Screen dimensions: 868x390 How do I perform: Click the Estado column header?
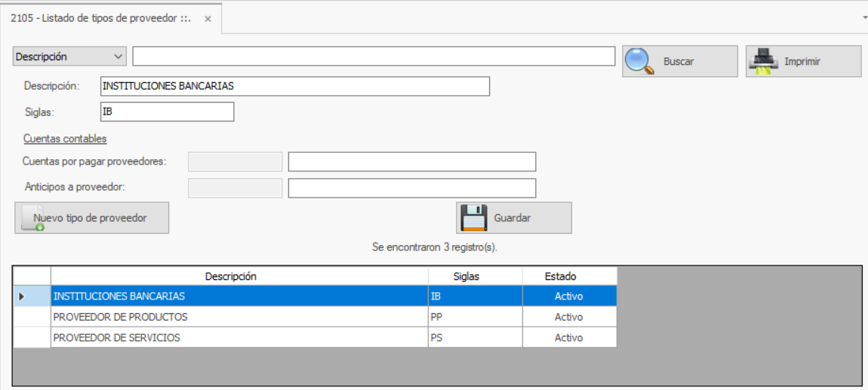(569, 276)
